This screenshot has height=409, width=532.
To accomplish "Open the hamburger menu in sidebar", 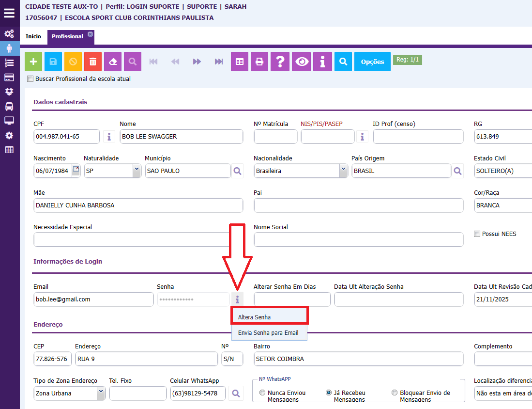I will [9, 13].
